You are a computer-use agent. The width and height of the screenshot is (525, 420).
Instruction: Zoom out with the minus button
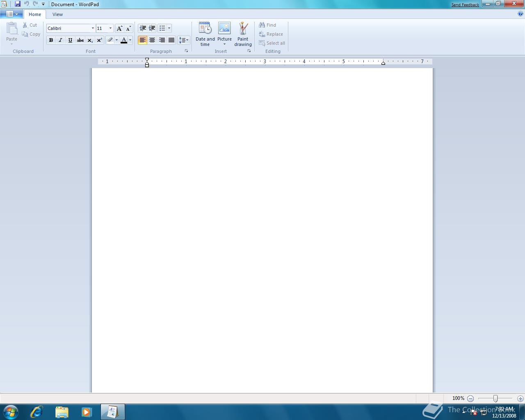pos(470,398)
